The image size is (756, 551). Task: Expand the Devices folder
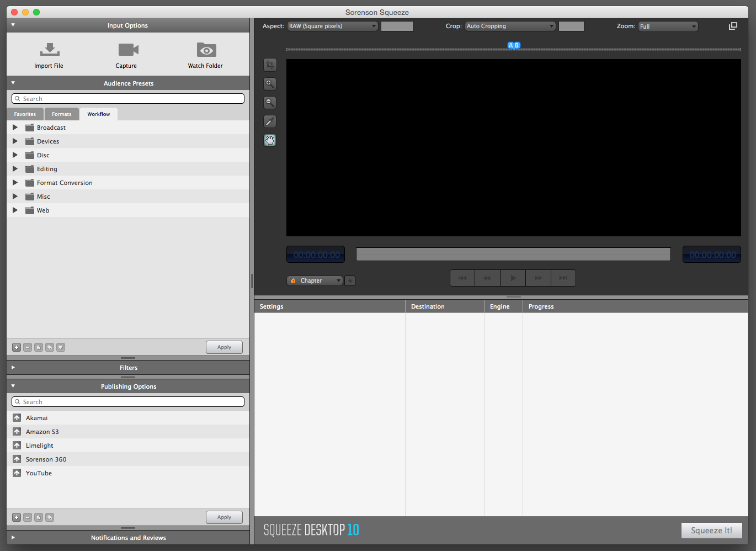pyautogui.click(x=15, y=141)
